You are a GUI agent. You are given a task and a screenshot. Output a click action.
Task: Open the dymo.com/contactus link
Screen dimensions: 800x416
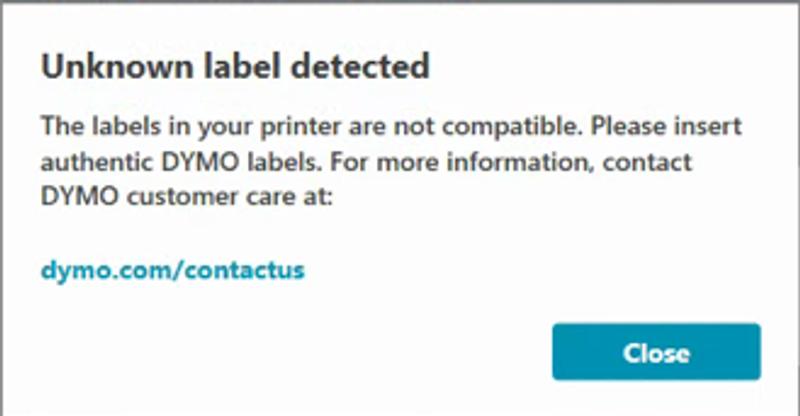[172, 270]
